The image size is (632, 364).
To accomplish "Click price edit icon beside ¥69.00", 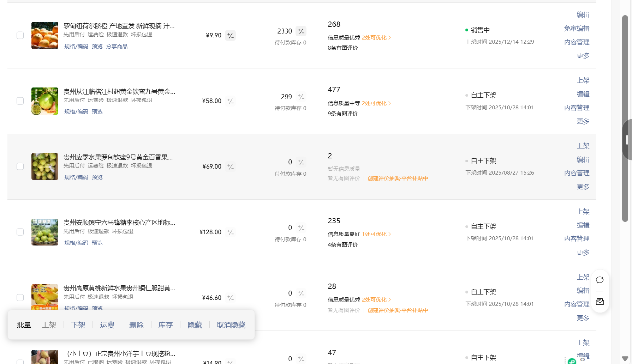I will (231, 167).
